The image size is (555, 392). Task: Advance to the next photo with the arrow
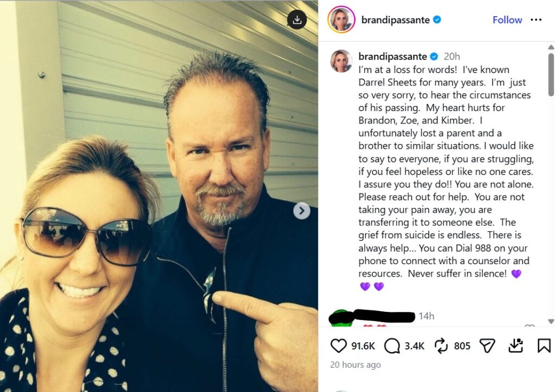click(301, 211)
